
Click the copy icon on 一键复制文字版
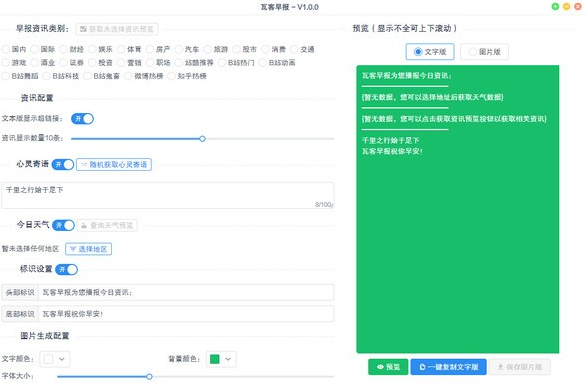pos(422,367)
